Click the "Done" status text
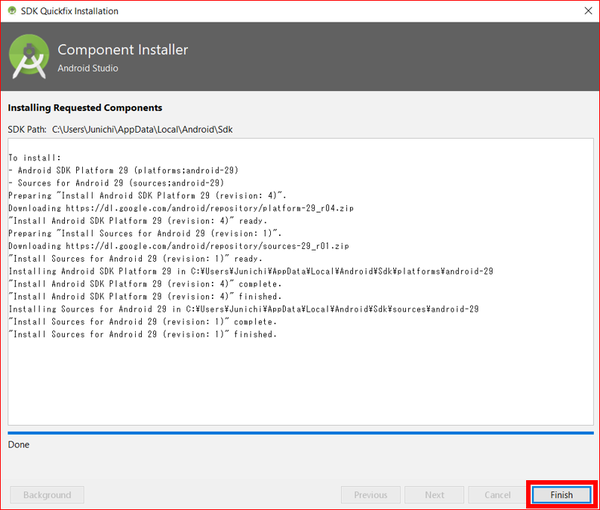The height and width of the screenshot is (510, 600). [18, 445]
